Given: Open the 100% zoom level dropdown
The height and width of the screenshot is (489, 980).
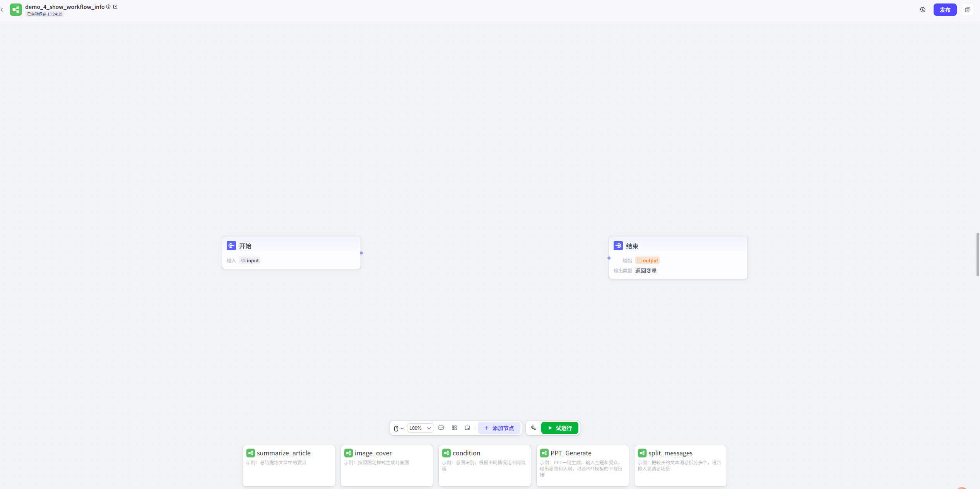Looking at the screenshot, I should coord(420,428).
